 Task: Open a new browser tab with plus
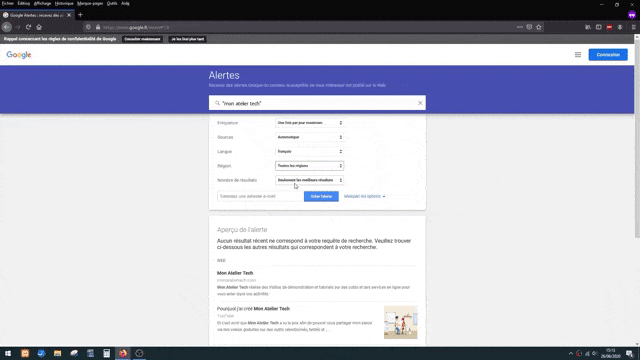80,15
